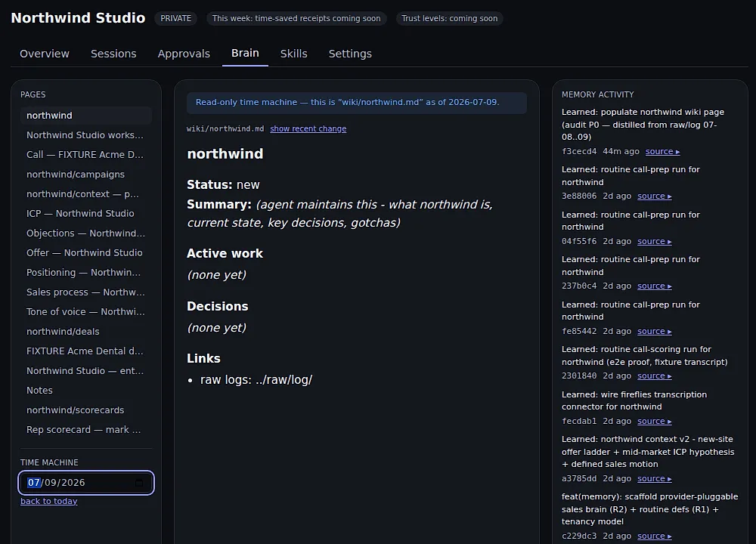Viewport: 756px width, 544px height.
Task: Click the 'back to today' link
Action: coord(48,501)
